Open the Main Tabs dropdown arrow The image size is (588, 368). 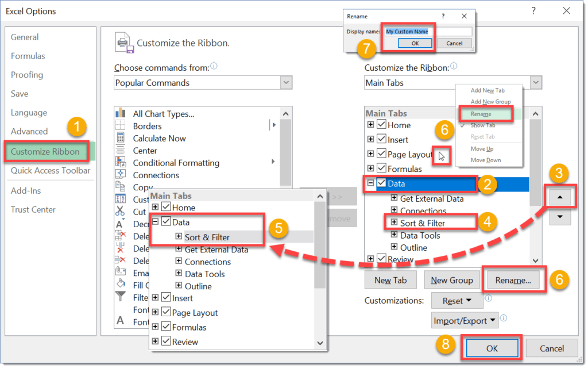536,82
